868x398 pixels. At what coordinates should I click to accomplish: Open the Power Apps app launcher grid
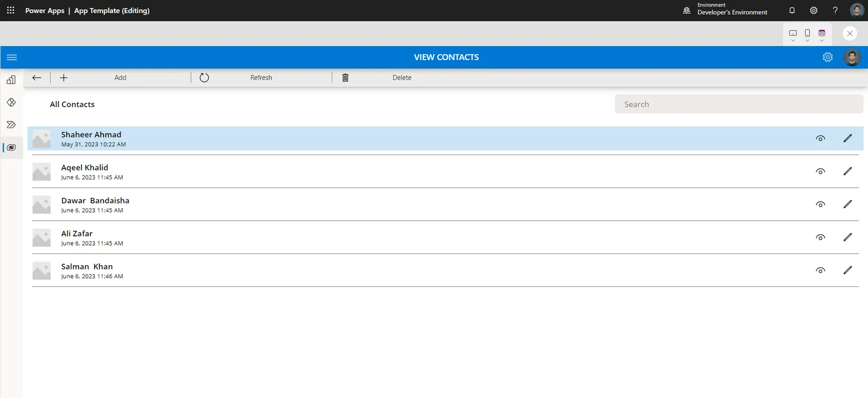[10, 10]
